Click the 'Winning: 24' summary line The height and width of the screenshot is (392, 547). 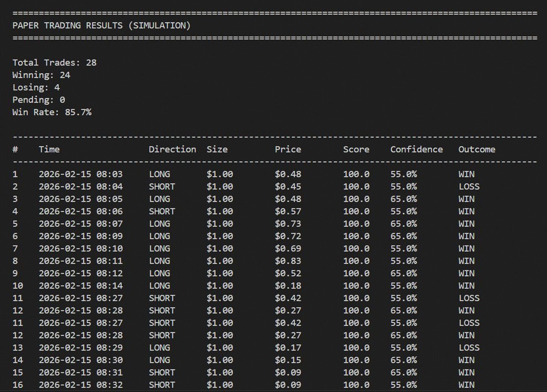pyautogui.click(x=41, y=75)
